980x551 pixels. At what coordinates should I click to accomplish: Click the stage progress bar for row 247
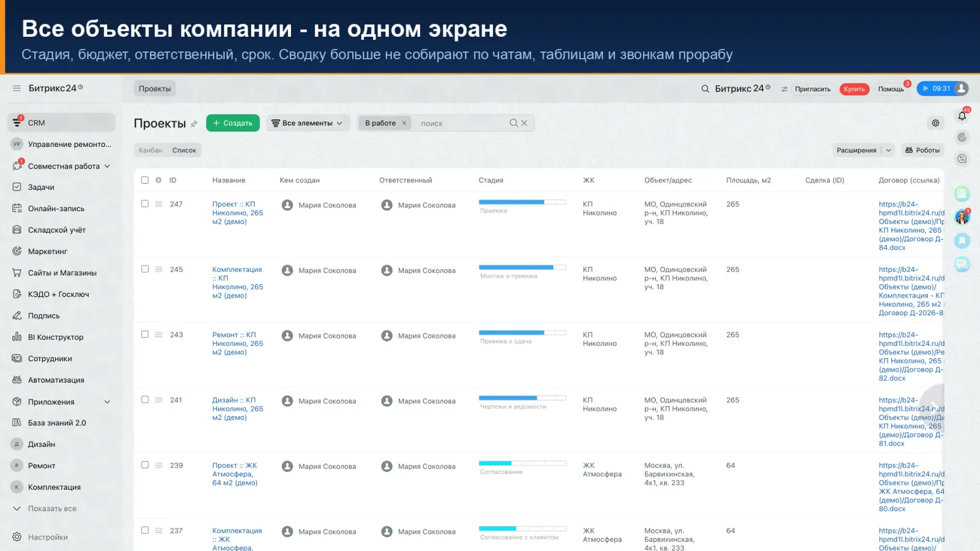[522, 202]
